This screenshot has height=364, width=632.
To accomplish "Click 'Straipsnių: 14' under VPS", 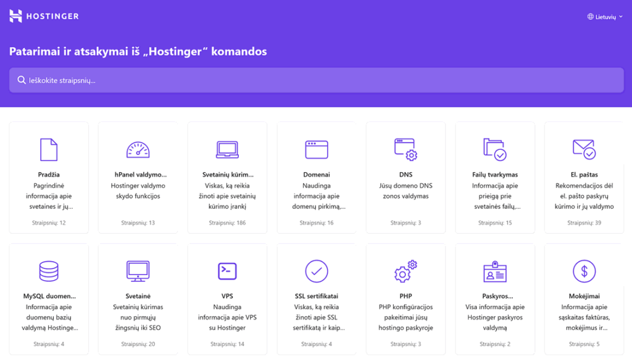I will point(227,344).
